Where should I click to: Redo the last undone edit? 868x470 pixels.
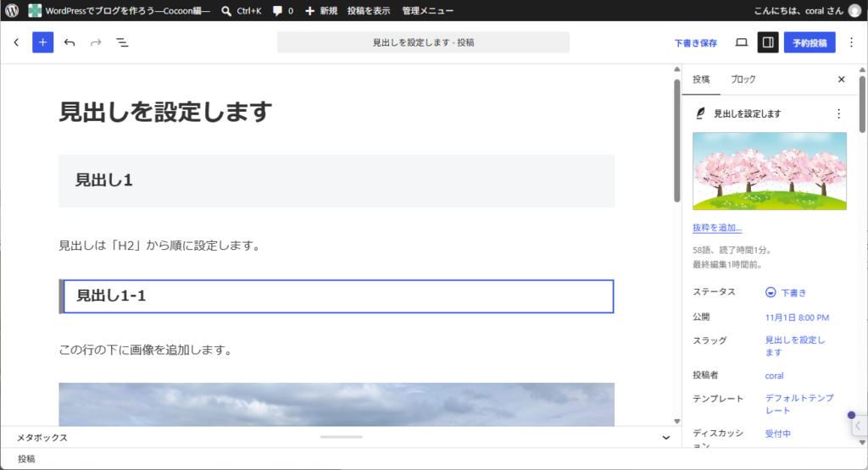96,42
